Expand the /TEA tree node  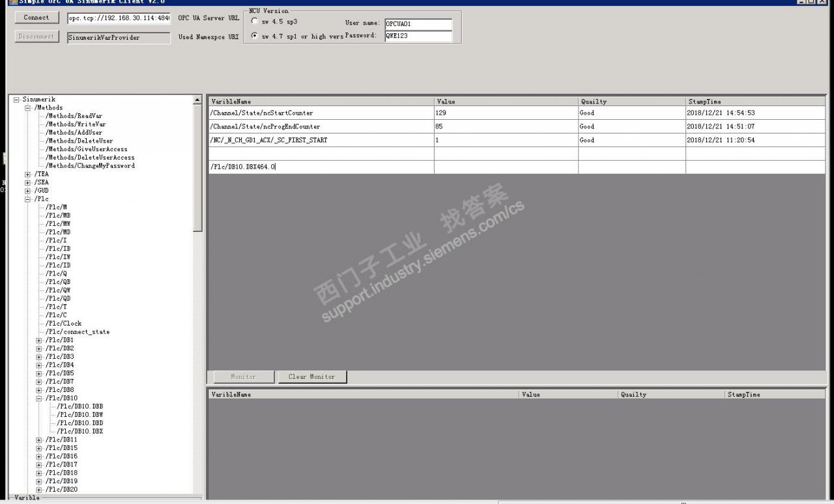[28, 175]
